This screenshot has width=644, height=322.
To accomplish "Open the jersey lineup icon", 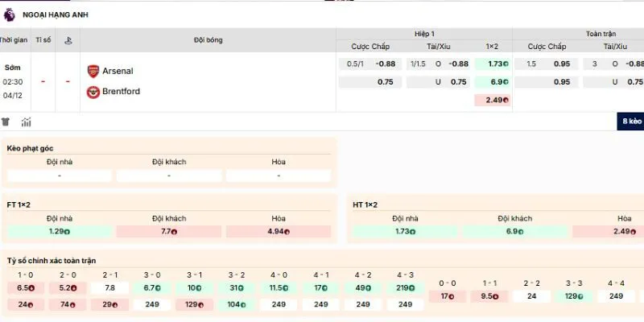I will tap(6, 122).
